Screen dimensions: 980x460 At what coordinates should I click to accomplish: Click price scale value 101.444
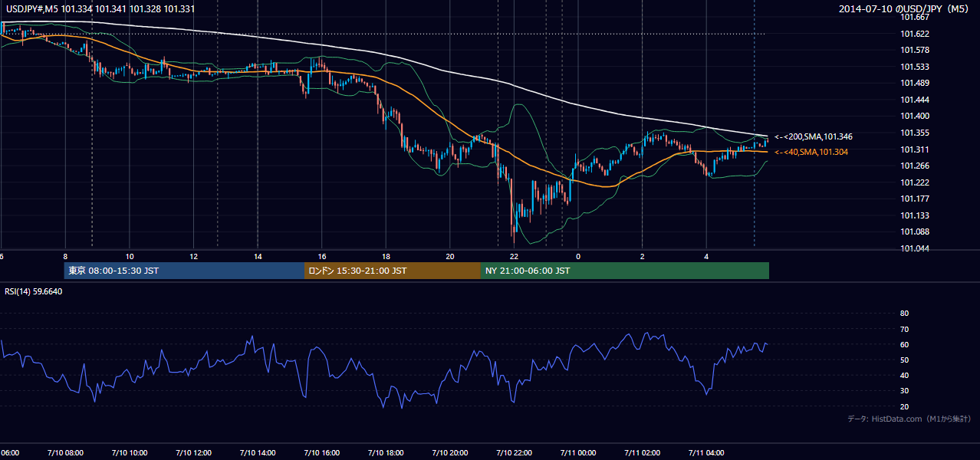[916, 100]
